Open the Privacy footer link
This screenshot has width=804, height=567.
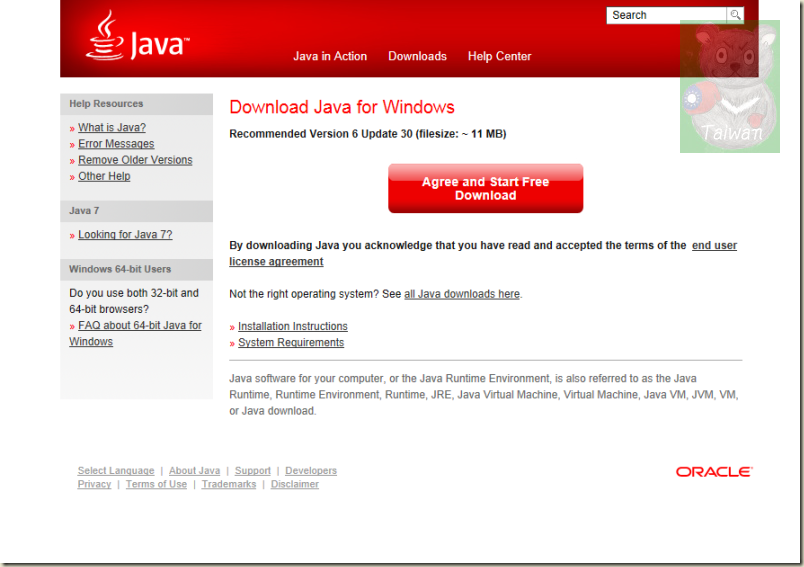pos(94,484)
